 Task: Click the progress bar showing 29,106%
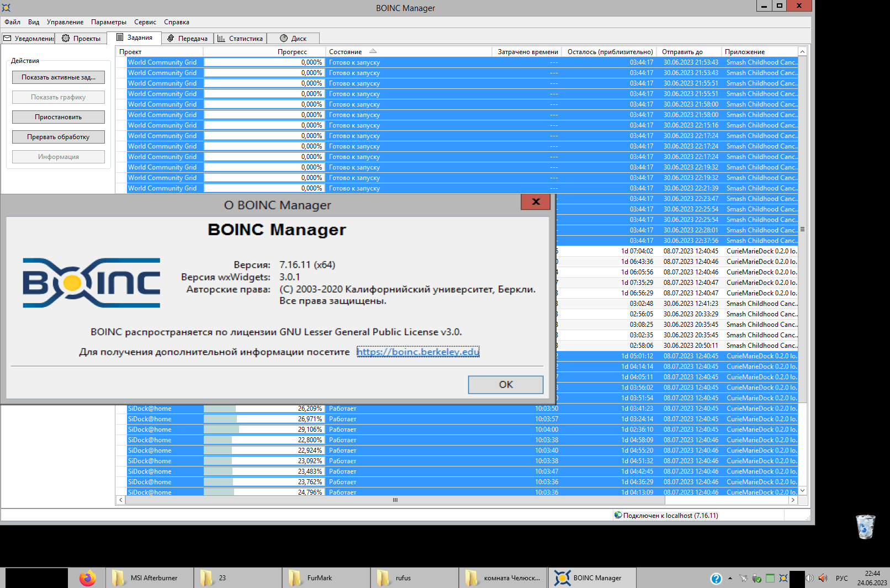pos(264,430)
